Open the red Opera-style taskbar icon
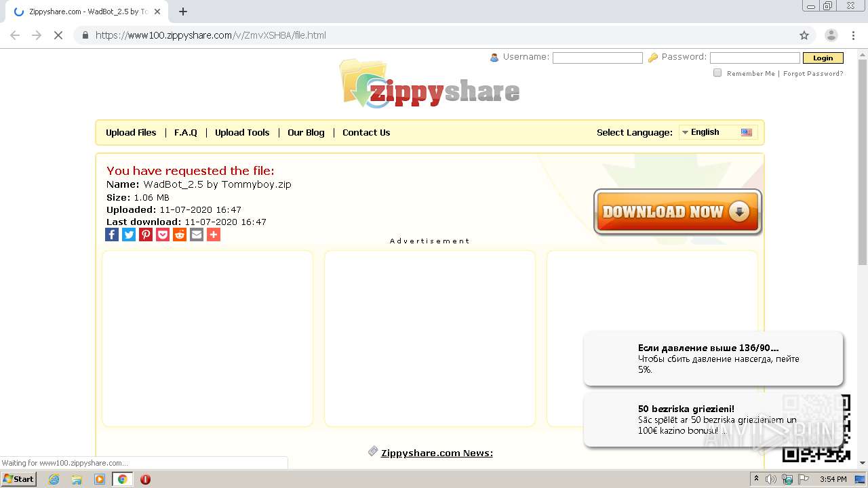 pyautogui.click(x=145, y=479)
